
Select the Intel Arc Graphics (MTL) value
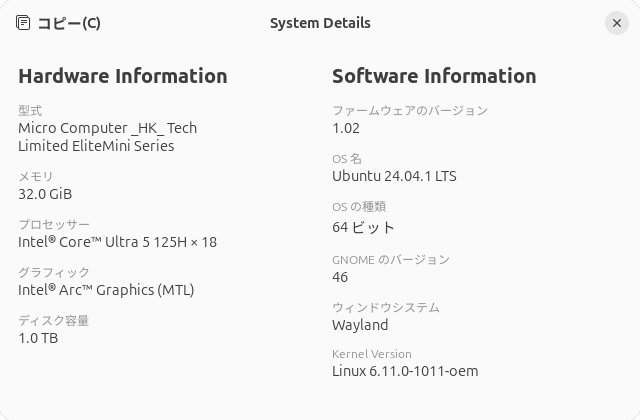coord(106,290)
